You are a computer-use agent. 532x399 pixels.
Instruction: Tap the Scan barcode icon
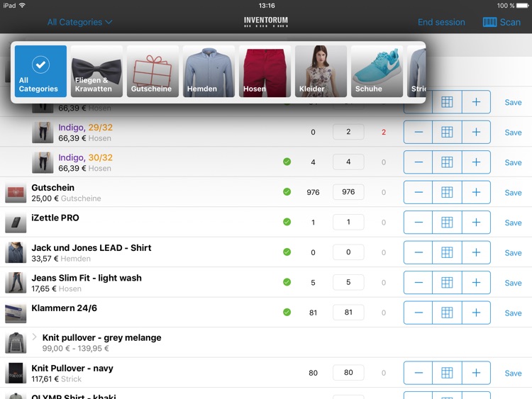489,23
